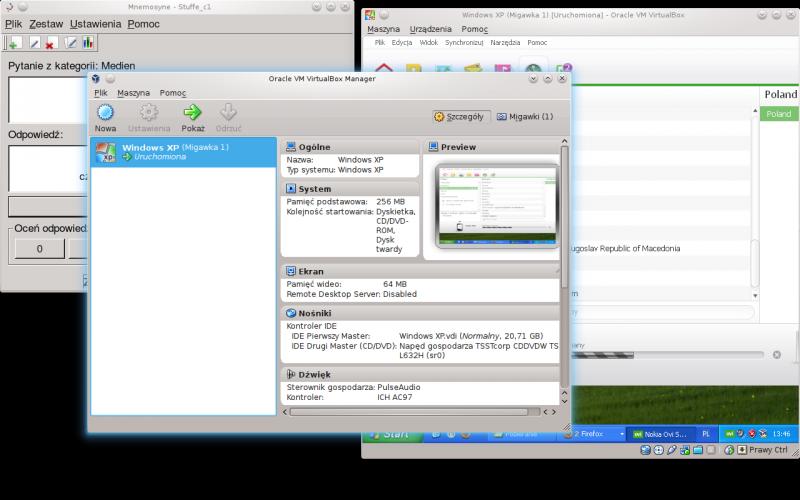Screen dimensions: 800x500
Task: Select Poland in the green country list
Action: pyautogui.click(x=779, y=114)
